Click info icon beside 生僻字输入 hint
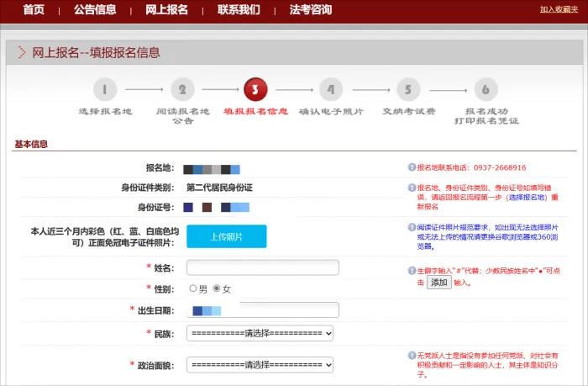The width and height of the screenshot is (588, 386). pos(412,271)
